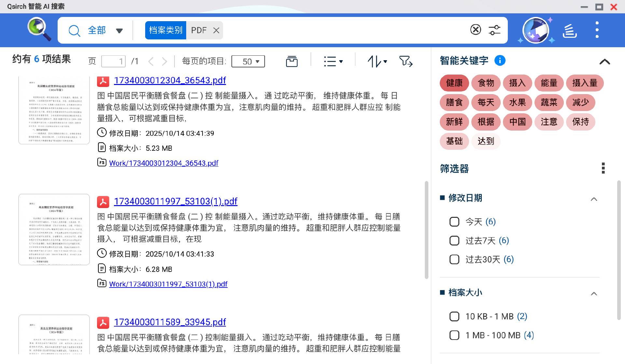Click the clear search circle-X icon
625x364 pixels.
[476, 30]
